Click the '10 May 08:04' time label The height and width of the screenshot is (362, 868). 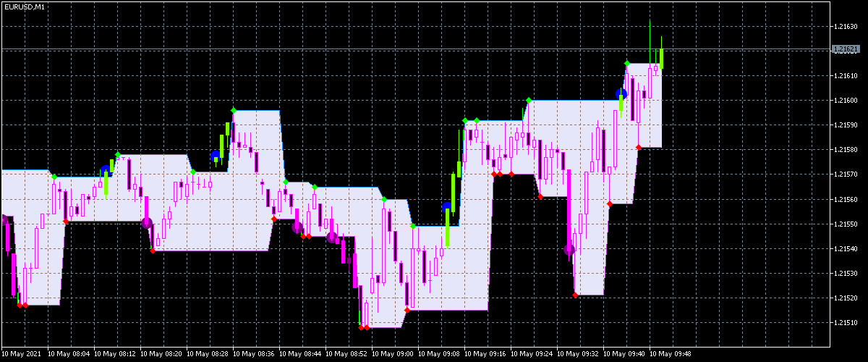coord(69,355)
